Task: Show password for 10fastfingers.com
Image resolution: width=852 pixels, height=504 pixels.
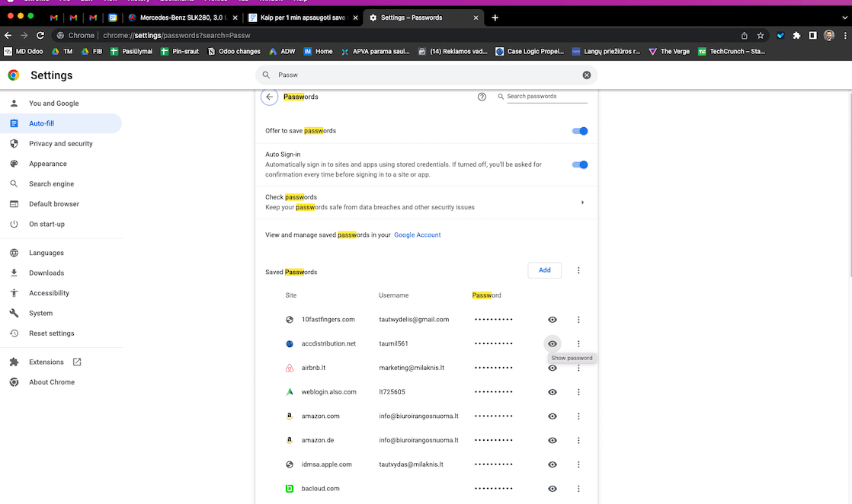Action: 553,320
